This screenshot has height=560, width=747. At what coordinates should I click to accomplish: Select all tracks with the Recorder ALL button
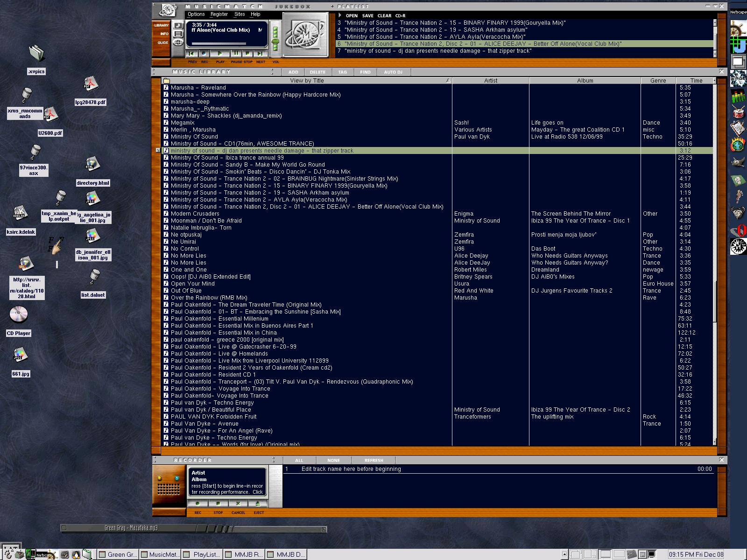299,460
